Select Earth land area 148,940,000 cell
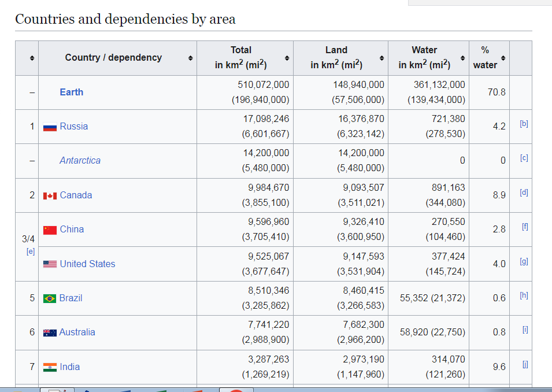The width and height of the screenshot is (552, 392). (x=341, y=93)
